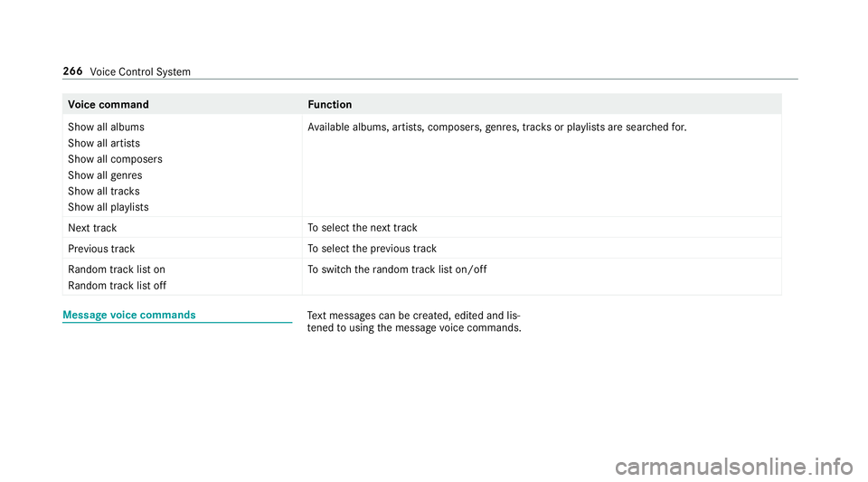Viewport: 868px width, 482px height.
Task: Select the Show all composers command
Action: (115, 159)
